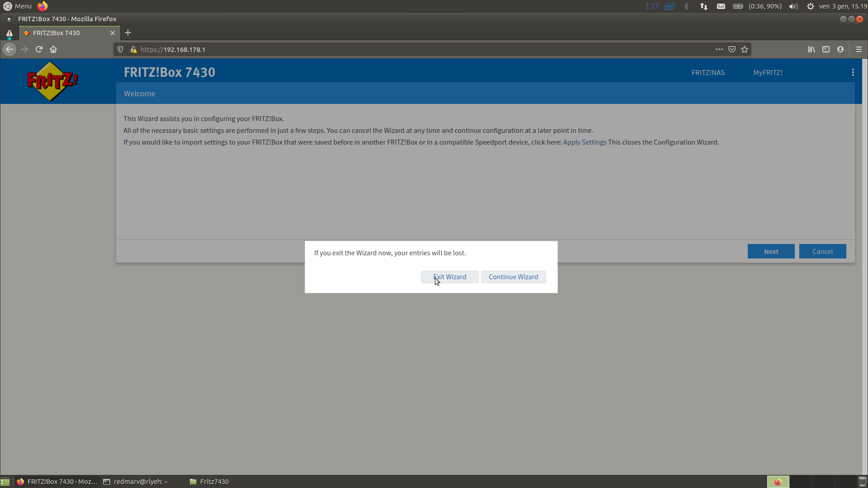868x488 pixels.
Task: Click the browser forward arrow
Action: [24, 49]
